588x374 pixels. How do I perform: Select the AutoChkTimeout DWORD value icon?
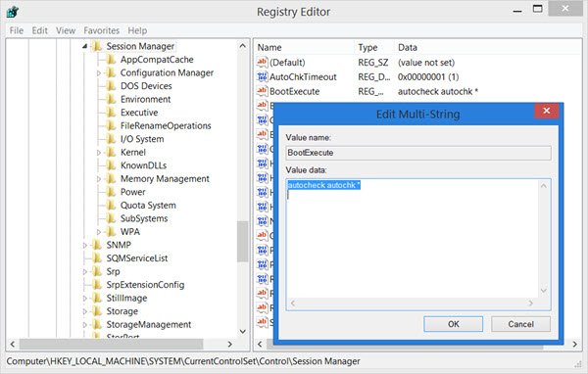pos(262,76)
